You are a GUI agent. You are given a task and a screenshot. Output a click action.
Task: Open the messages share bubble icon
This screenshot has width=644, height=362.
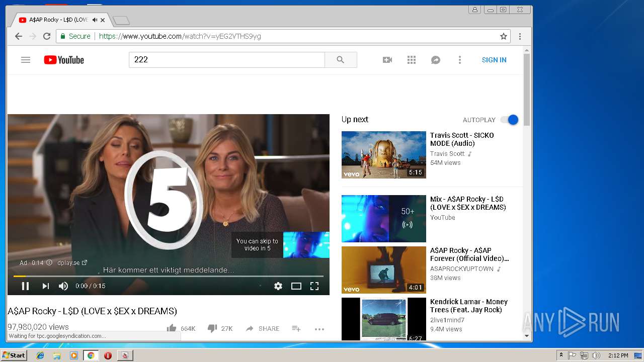(436, 60)
